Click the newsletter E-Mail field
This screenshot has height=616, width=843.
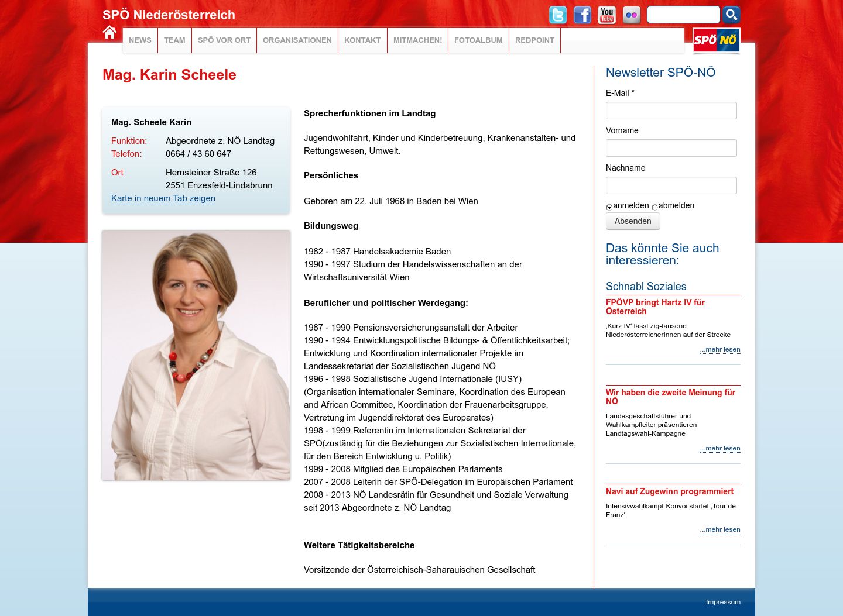[671, 111]
